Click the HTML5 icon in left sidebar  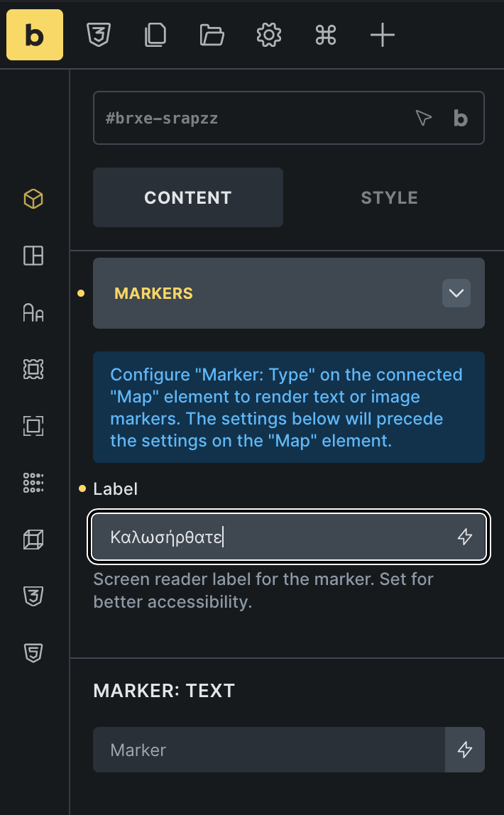coord(33,653)
